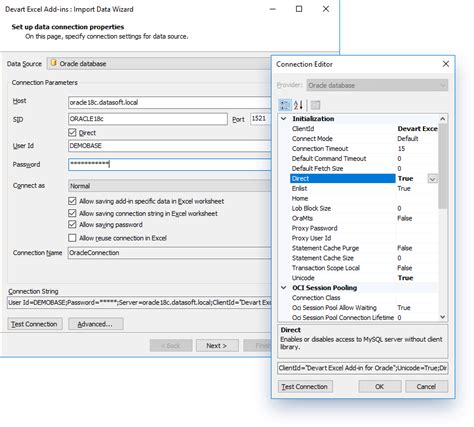Click the Connection String text box
The image size is (474, 427).
pos(139,303)
